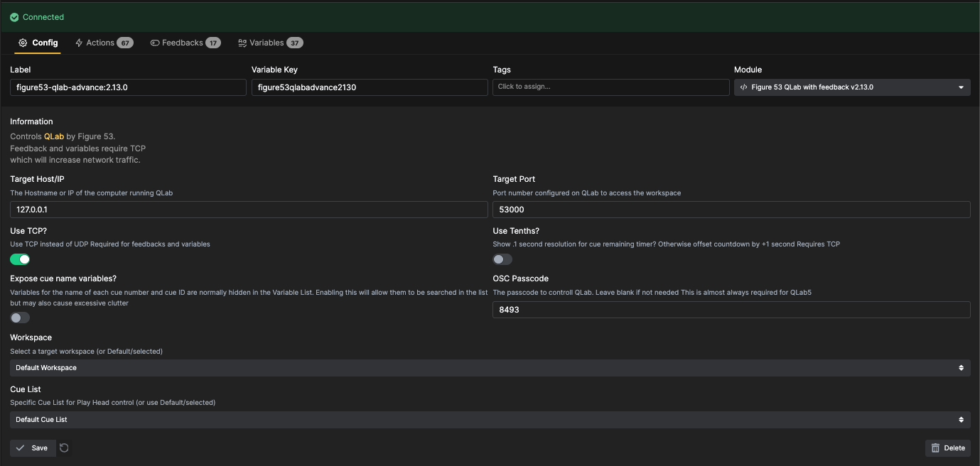Click the Cue List heading
Viewport: 980px width, 466px height.
pos(26,389)
